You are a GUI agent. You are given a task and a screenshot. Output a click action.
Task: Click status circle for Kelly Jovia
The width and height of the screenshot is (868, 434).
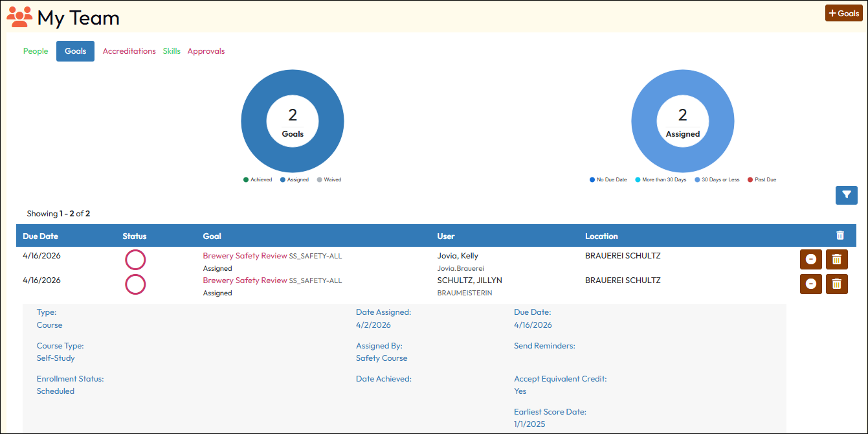point(135,260)
